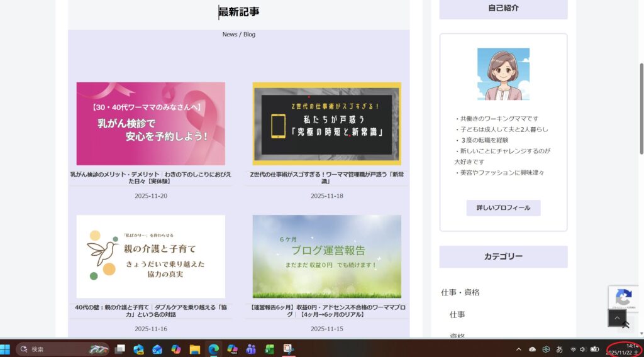Open Microsoft Teams from the taskbar

pos(251,349)
